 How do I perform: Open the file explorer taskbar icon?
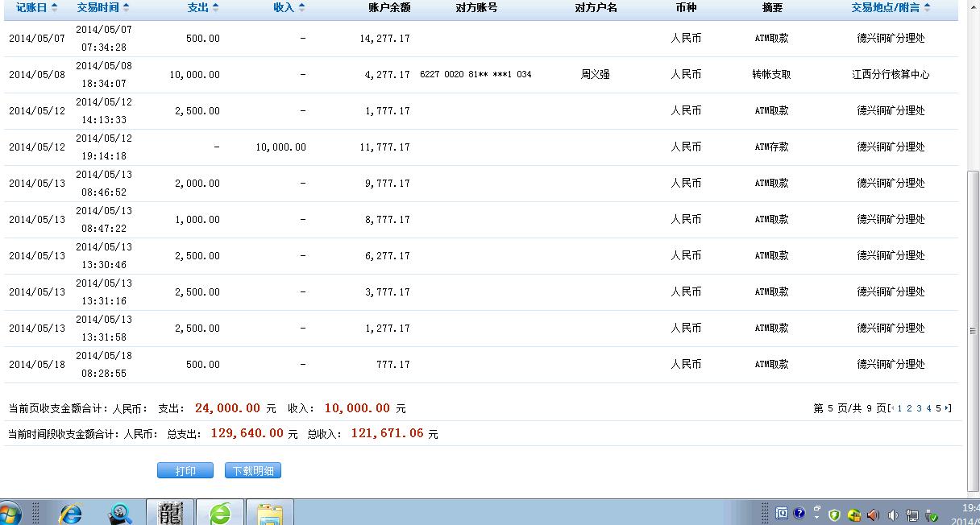tap(270, 513)
